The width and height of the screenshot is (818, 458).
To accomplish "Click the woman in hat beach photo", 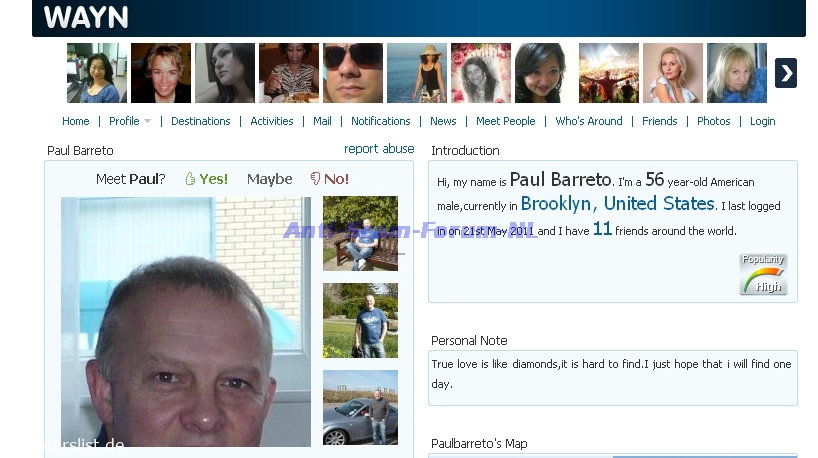I will (x=417, y=73).
